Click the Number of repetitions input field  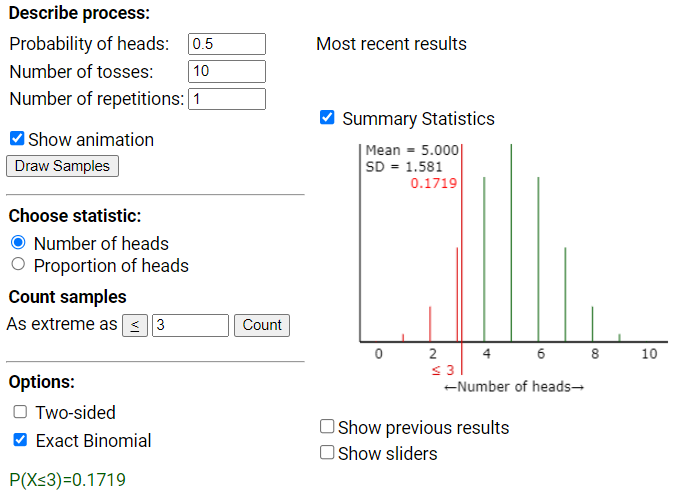[x=226, y=99]
